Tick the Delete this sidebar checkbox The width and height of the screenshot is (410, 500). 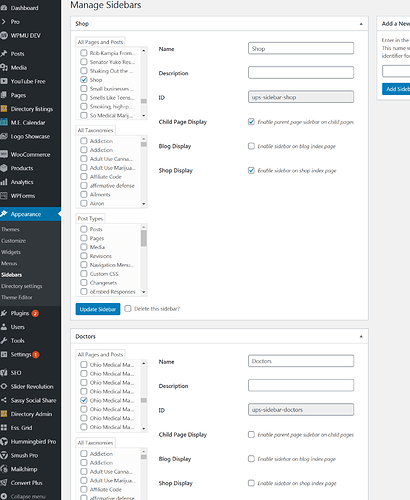[128, 308]
